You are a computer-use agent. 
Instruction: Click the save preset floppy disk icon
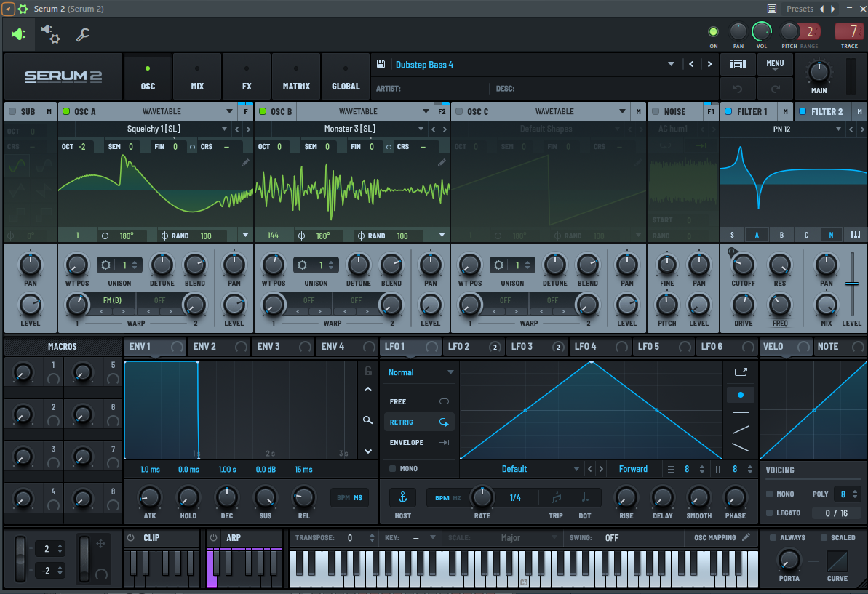click(381, 64)
